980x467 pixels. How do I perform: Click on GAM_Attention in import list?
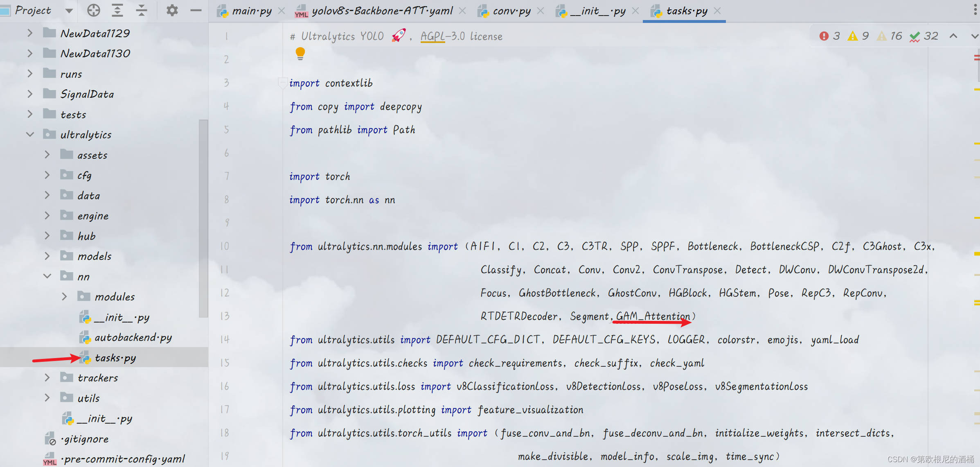(653, 316)
